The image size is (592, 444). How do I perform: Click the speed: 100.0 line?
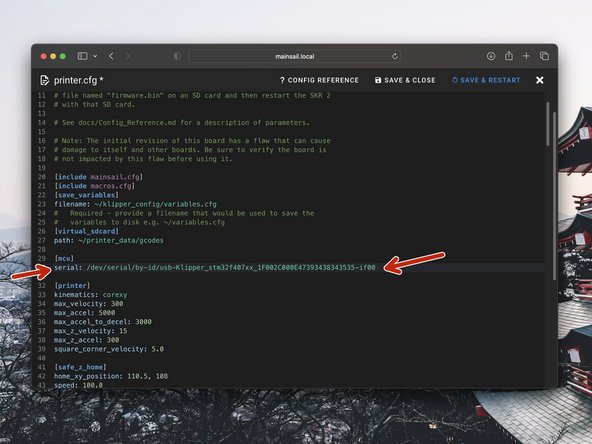[x=79, y=385]
